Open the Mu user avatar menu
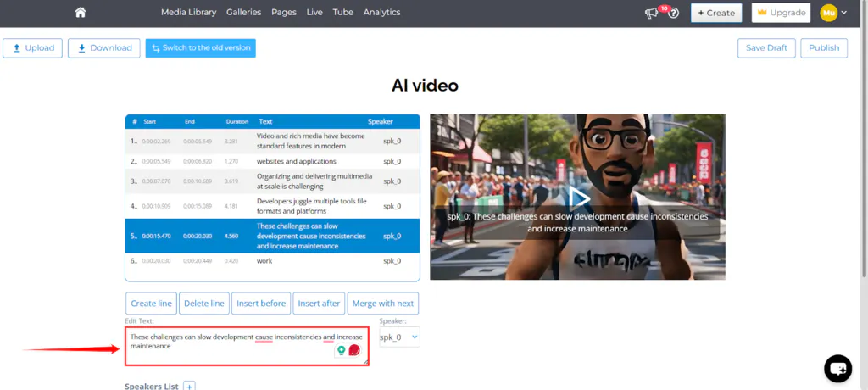Screen dimensions: 868x390 (x=828, y=13)
